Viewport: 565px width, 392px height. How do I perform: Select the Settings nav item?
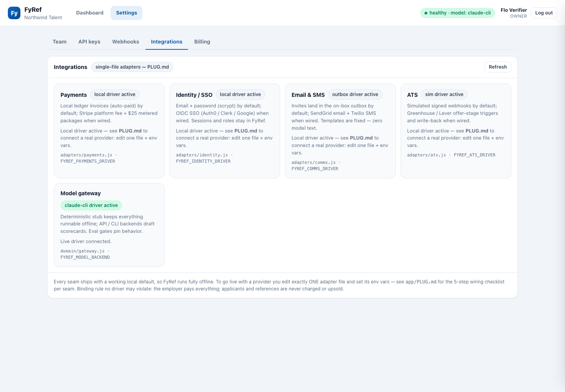pyautogui.click(x=126, y=13)
